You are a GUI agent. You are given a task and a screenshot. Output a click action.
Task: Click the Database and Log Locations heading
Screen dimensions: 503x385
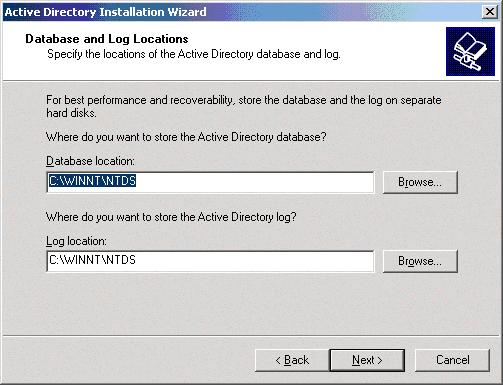click(107, 39)
